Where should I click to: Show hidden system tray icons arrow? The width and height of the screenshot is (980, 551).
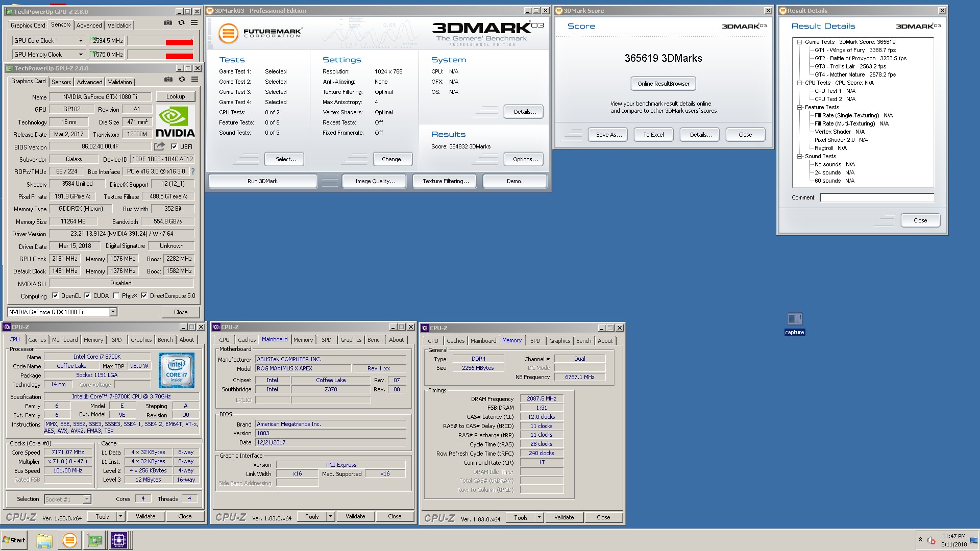[920, 540]
